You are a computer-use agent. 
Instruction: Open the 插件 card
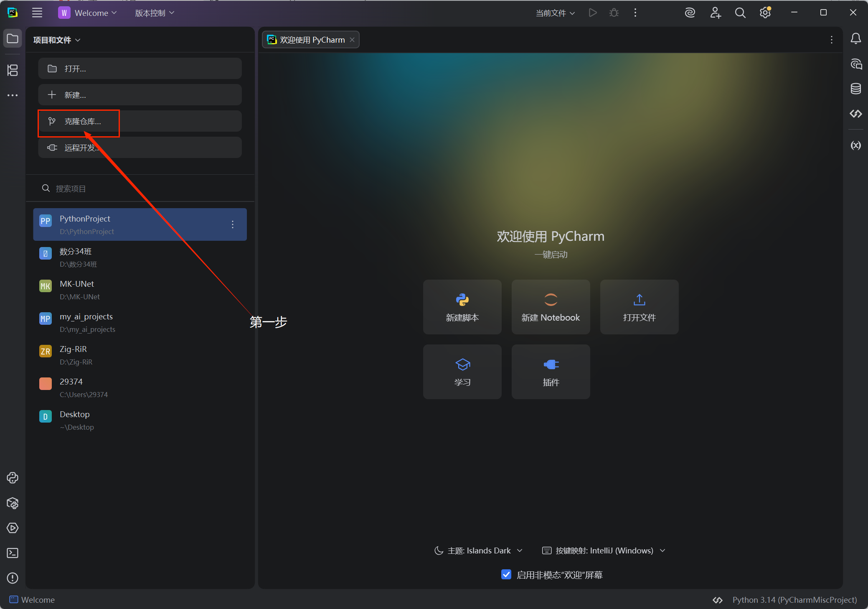pyautogui.click(x=551, y=372)
